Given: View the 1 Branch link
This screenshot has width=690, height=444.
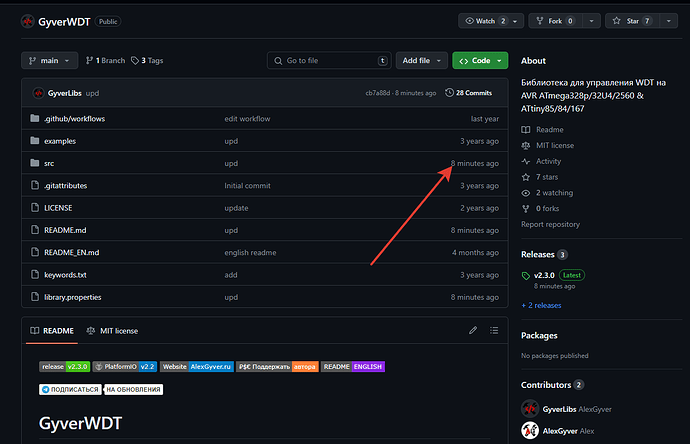Looking at the screenshot, I should [106, 60].
